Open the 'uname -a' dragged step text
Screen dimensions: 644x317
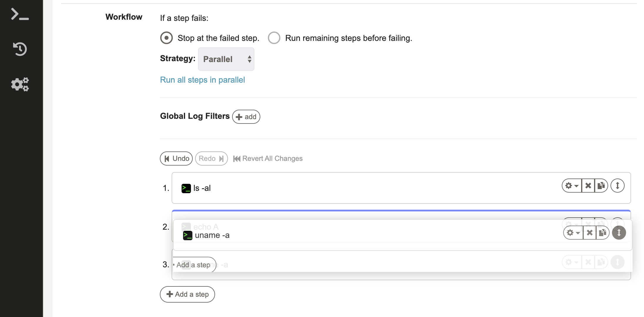coord(212,235)
